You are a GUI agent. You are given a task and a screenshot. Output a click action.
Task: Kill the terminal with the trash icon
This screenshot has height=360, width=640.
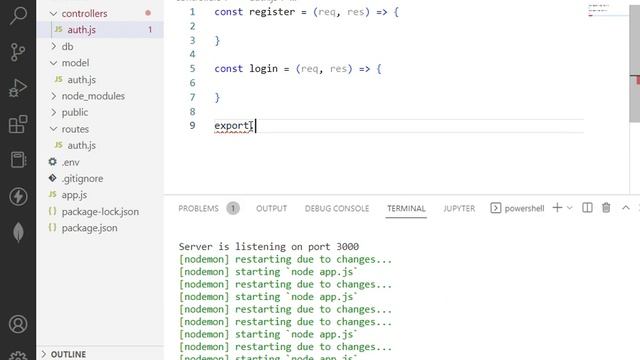click(606, 208)
